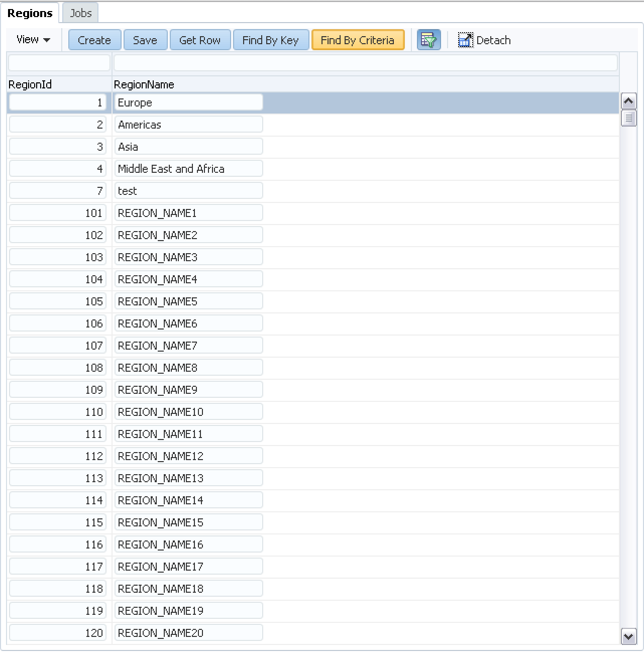644x655 pixels.
Task: Click the RegionId field with value 117
Action: pyautogui.click(x=58, y=567)
